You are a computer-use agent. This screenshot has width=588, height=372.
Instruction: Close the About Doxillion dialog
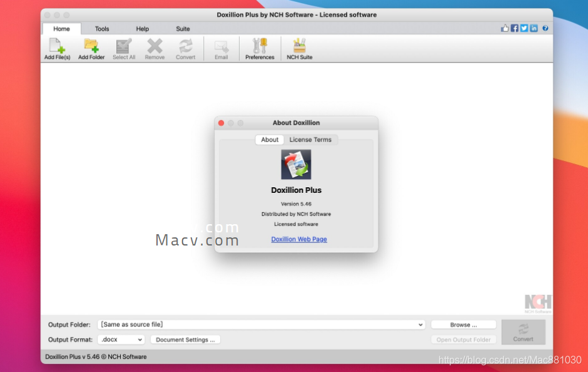[221, 123]
